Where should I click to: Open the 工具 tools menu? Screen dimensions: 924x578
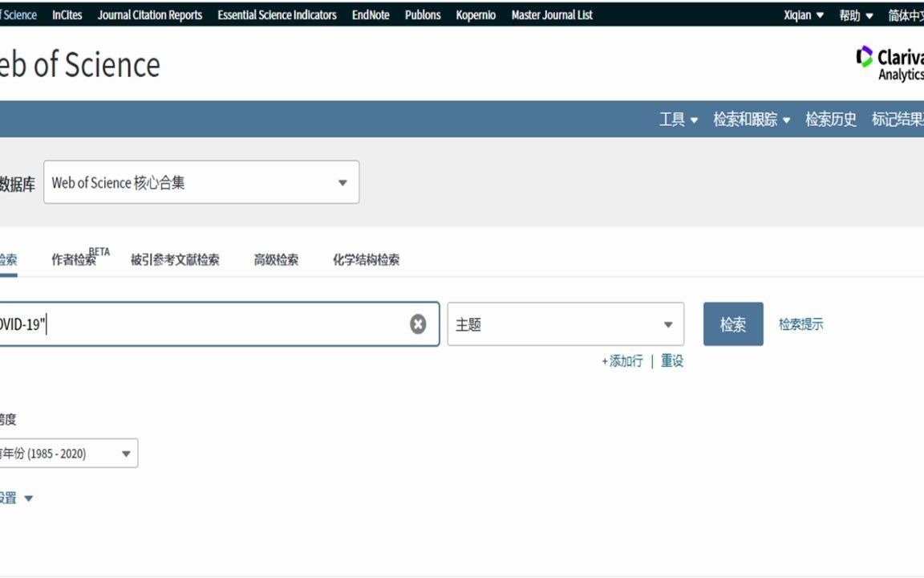679,119
